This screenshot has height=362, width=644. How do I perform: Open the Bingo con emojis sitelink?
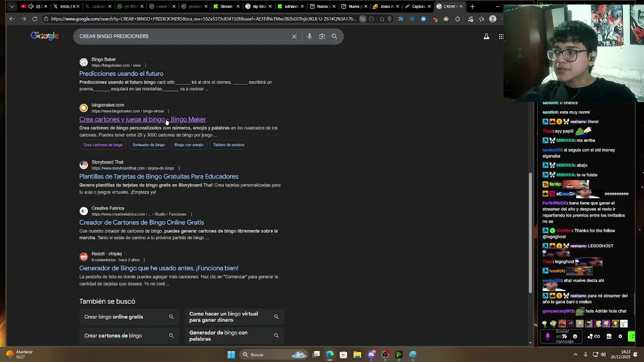[189, 145]
